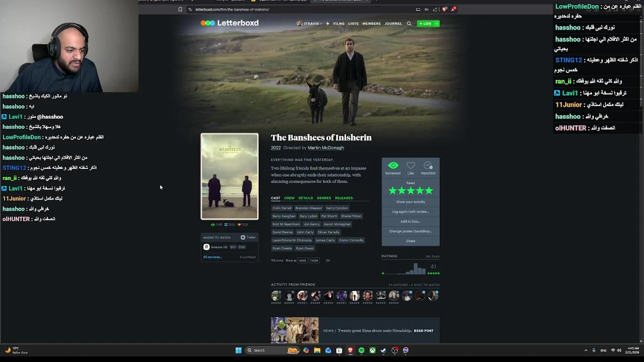Image resolution: width=644 pixels, height=362 pixels.
Task: Open the Brave shields icon
Action: [x=445, y=9]
